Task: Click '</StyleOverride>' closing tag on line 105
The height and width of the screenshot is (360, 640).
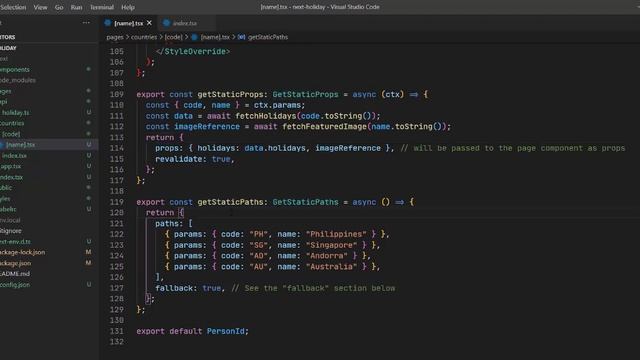Action: coord(193,51)
